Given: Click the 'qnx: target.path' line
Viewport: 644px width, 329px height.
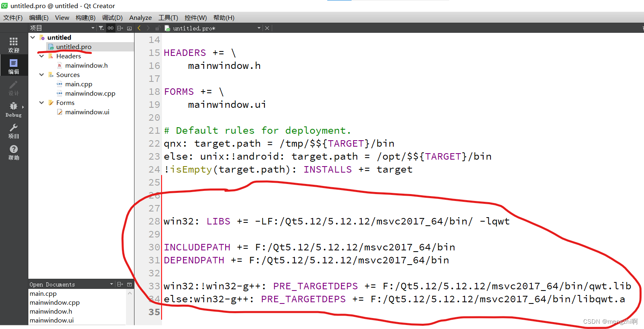Looking at the screenshot, I should tap(279, 143).
